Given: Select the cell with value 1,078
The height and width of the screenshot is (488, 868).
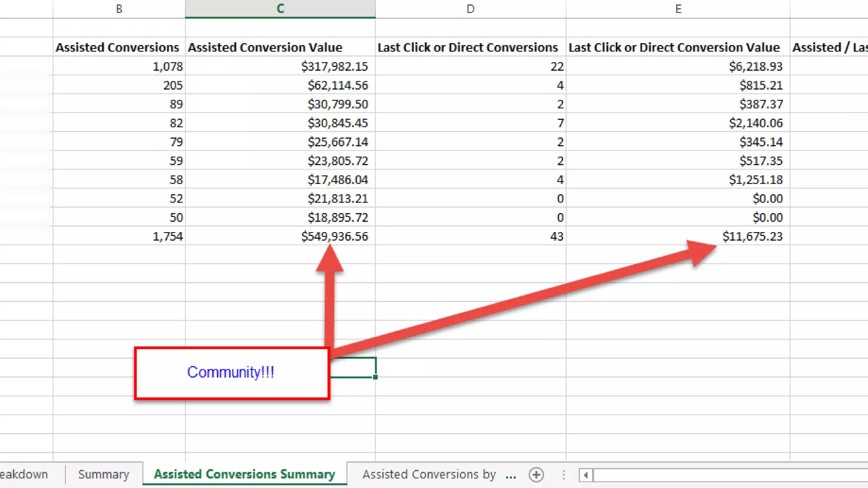Looking at the screenshot, I should pyautogui.click(x=167, y=67).
